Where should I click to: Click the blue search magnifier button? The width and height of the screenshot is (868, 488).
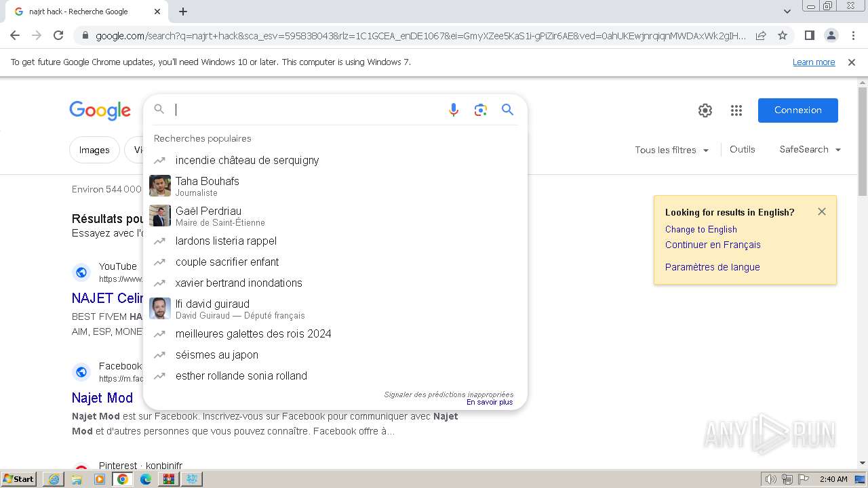pos(507,110)
